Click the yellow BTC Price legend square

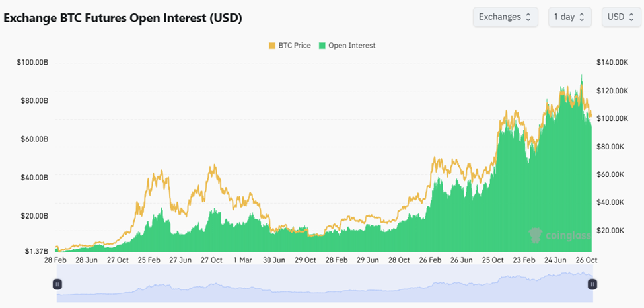272,46
